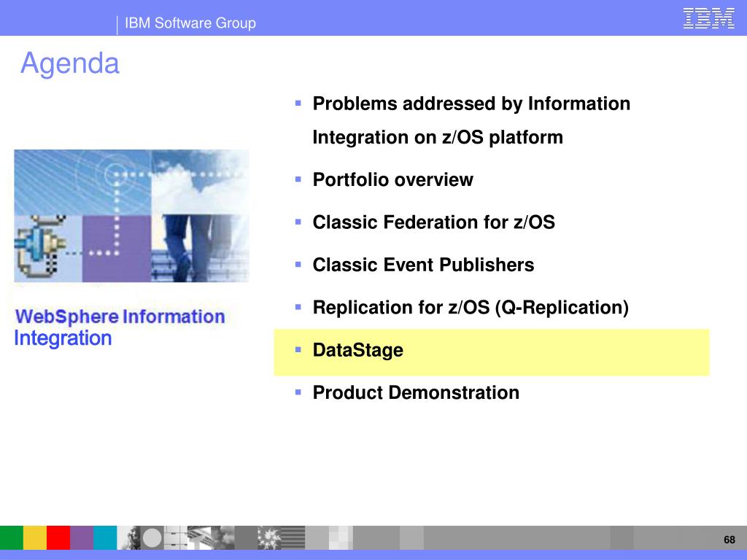The image size is (747, 560).
Task: Click the pipe connector icon in collage
Action: point(40,247)
